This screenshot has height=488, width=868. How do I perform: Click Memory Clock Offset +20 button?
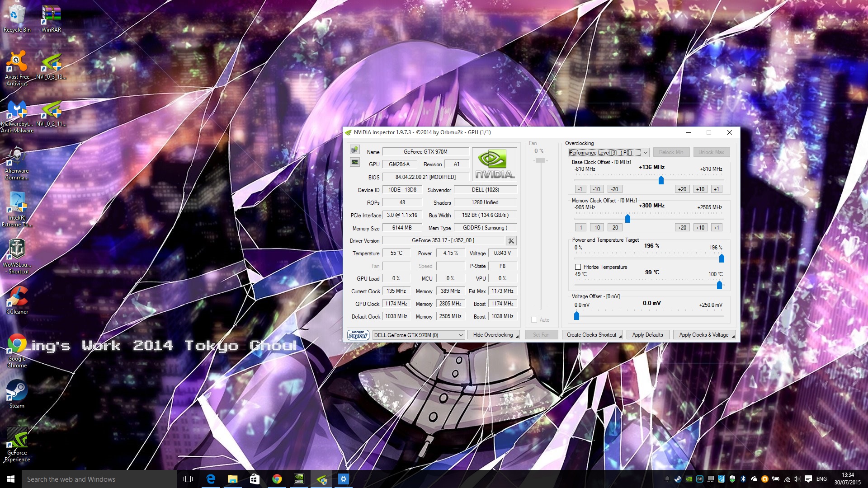682,228
